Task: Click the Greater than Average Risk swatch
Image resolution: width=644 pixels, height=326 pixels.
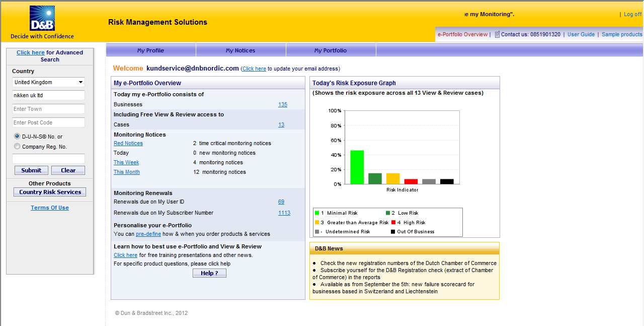Action: pos(317,222)
